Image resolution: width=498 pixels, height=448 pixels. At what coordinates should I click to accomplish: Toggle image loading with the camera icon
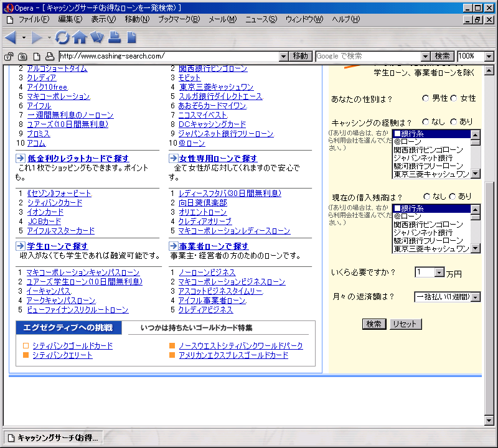[22, 57]
